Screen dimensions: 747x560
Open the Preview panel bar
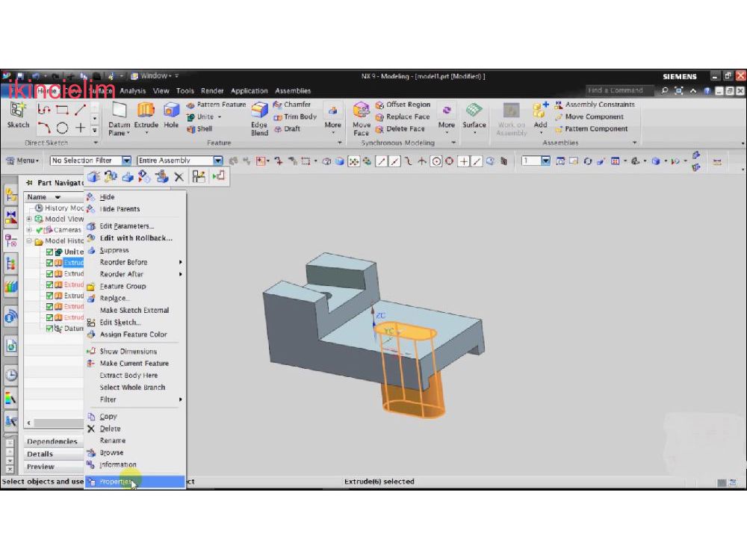point(54,467)
